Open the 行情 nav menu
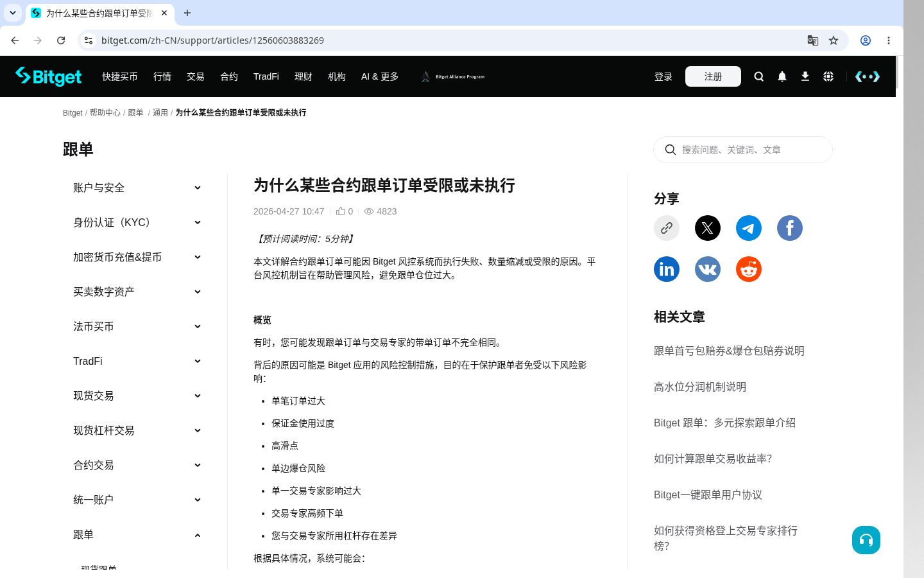The width and height of the screenshot is (924, 578). point(162,76)
